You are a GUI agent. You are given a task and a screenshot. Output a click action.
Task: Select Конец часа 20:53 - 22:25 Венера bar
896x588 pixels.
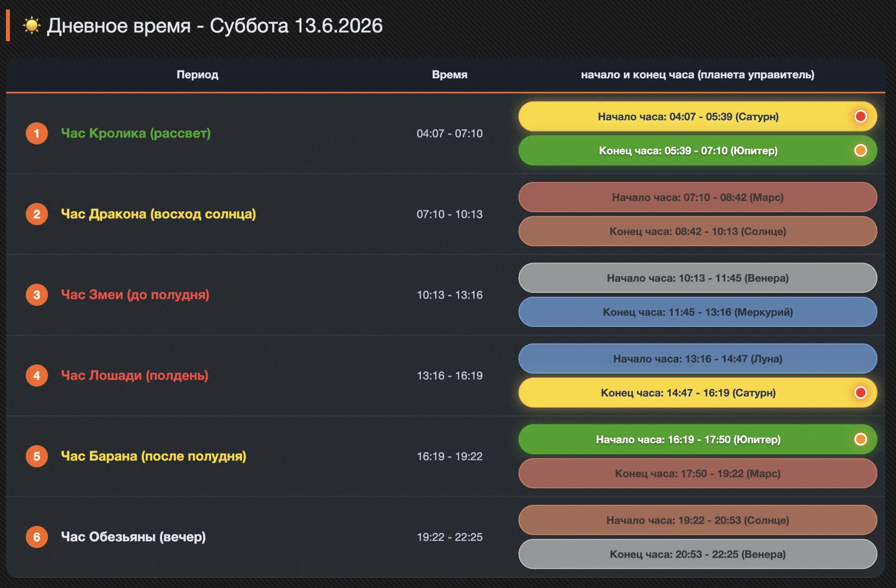coord(698,554)
